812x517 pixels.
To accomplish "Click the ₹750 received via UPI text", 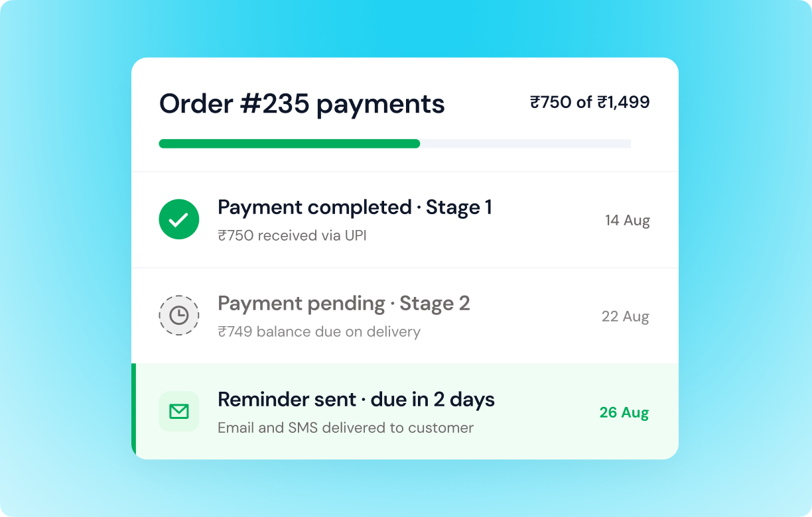I will [x=293, y=235].
